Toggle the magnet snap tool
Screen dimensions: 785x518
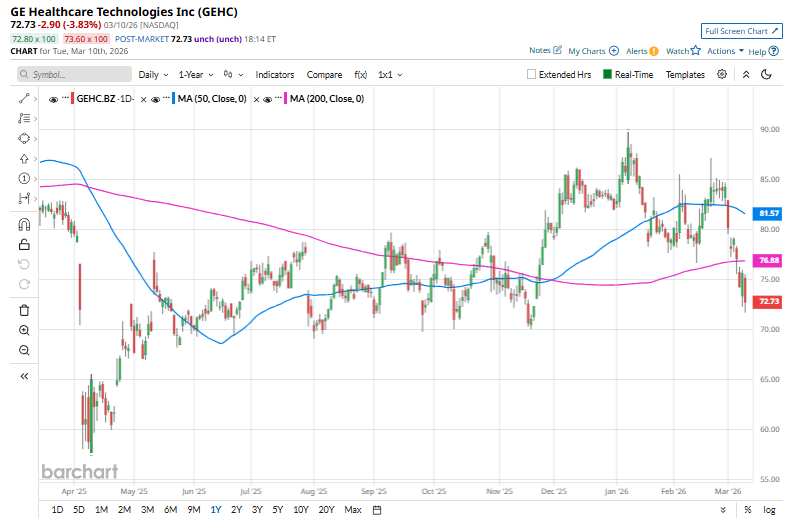coord(24,224)
